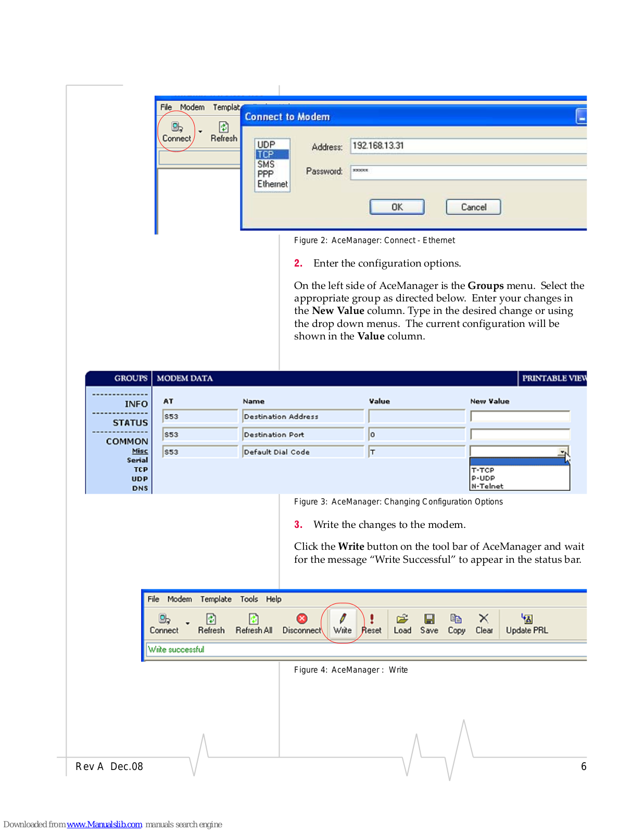Screen dimensions: 644x833
Task: Click New Value field for Destination Address
Action: tap(520, 416)
